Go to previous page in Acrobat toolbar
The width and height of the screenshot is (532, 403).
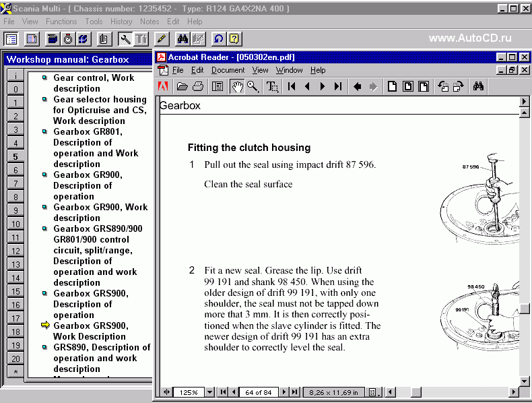[307, 86]
